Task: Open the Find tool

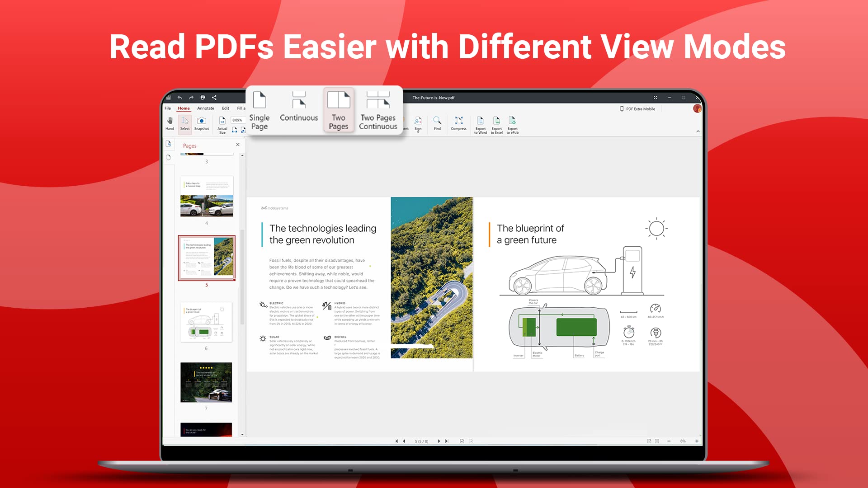Action: pyautogui.click(x=437, y=121)
